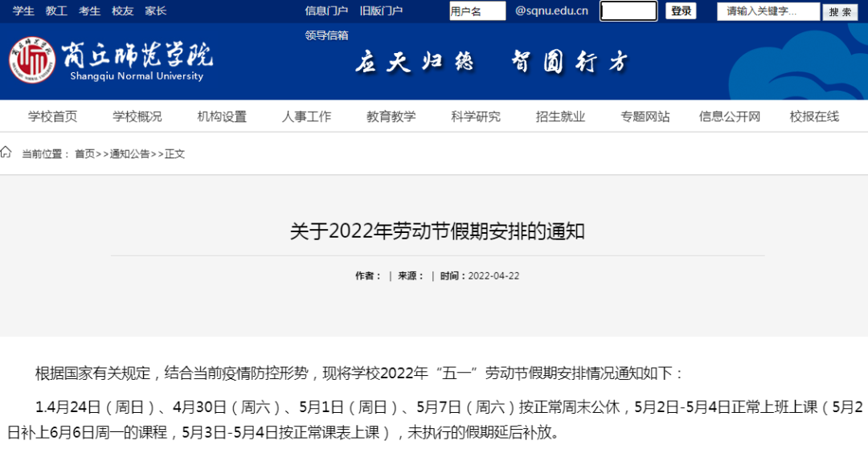Image resolution: width=868 pixels, height=449 pixels.
Task: Select 机构设置 in navigation bar
Action: click(222, 116)
